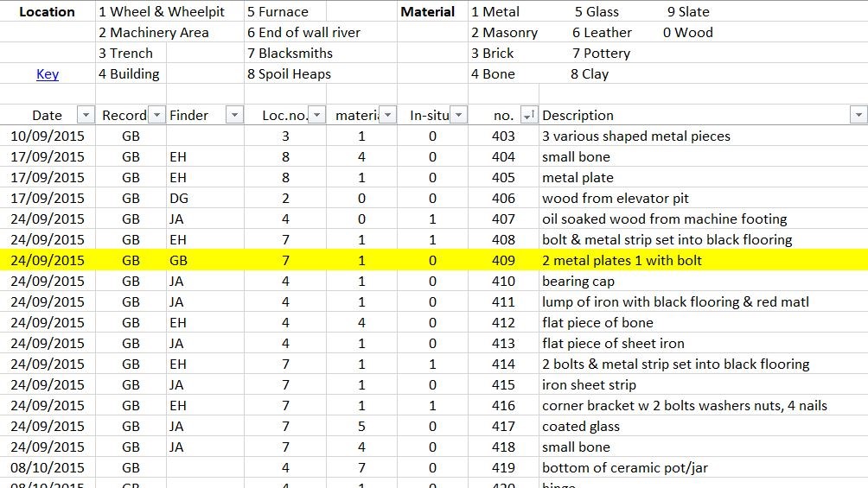Select the Material header cell
This screenshot has width=868, height=488.
[x=428, y=12]
